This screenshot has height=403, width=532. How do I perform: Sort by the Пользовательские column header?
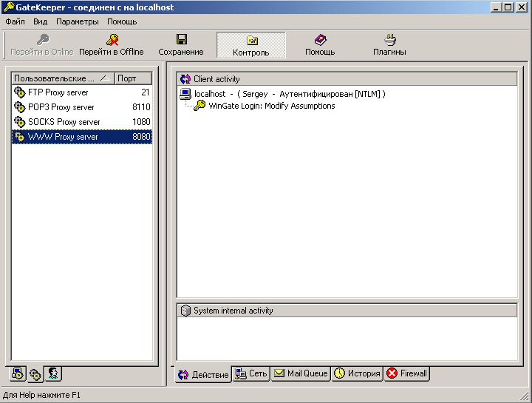point(63,78)
